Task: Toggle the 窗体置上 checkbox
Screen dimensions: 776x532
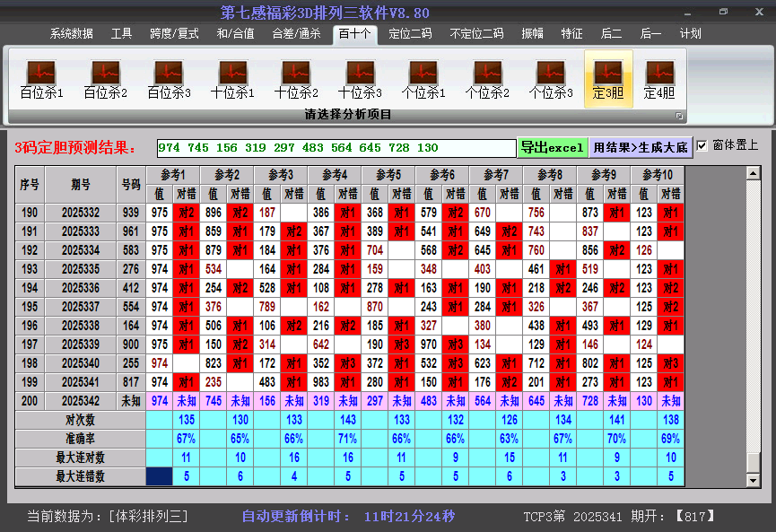Action: pyautogui.click(x=702, y=146)
